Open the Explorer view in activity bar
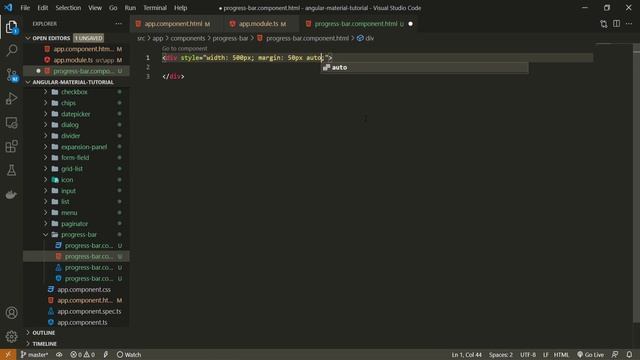Viewport: 640px width, 360px height. [x=11, y=27]
